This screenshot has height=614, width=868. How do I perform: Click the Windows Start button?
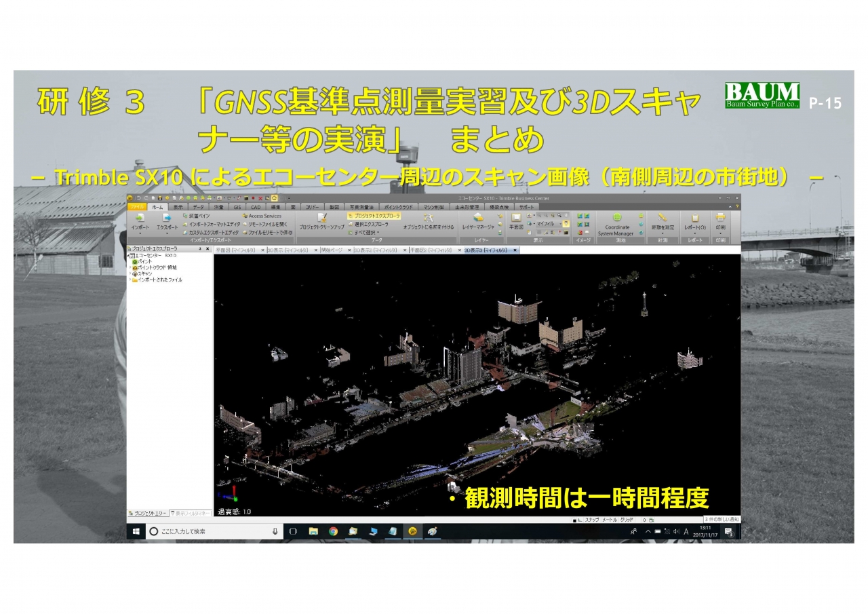[136, 531]
